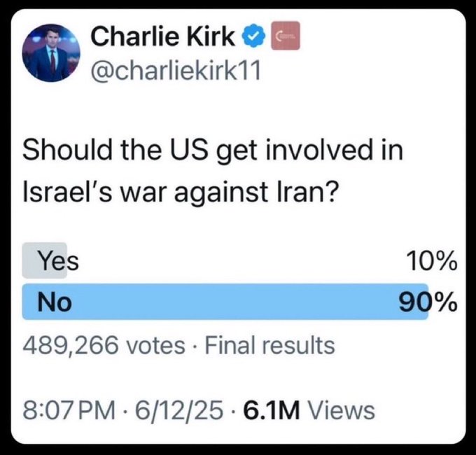Image resolution: width=476 pixels, height=455 pixels.
Task: Click the 90% poll result
Action: click(428, 302)
